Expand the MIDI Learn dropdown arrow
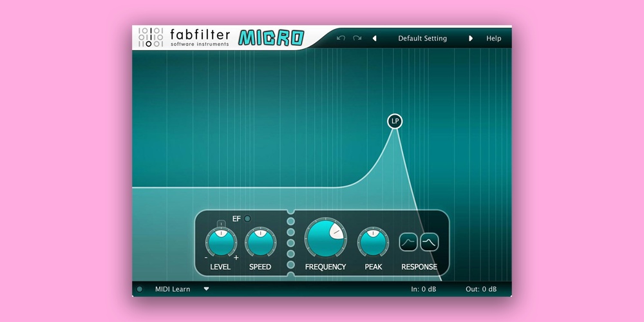Viewport: 644px width, 322px height. pyautogui.click(x=207, y=289)
